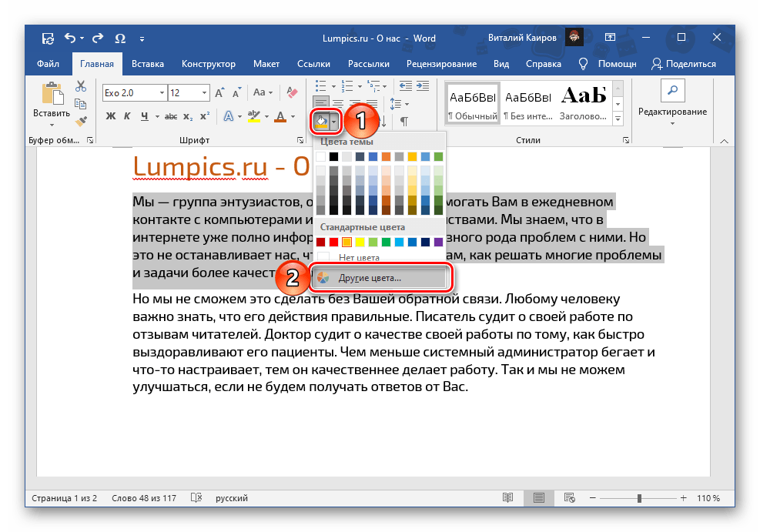
Task: Apply superscript formatting
Action: pos(205,116)
